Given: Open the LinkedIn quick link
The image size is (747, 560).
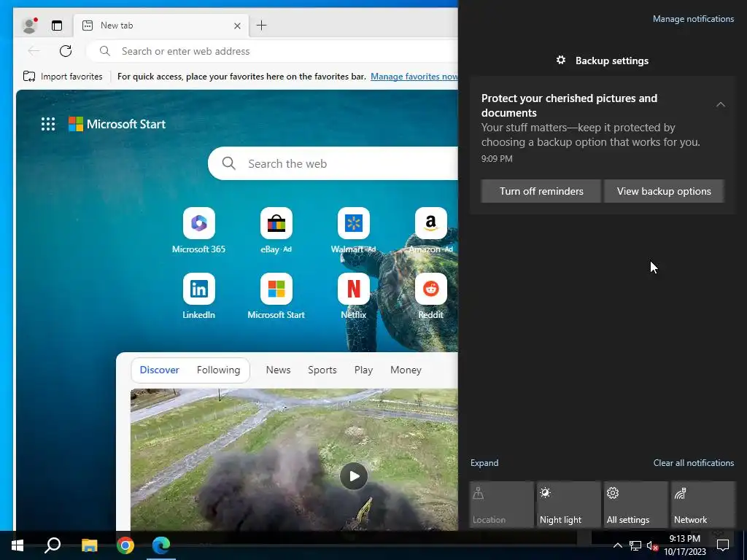Looking at the screenshot, I should pyautogui.click(x=198, y=296).
